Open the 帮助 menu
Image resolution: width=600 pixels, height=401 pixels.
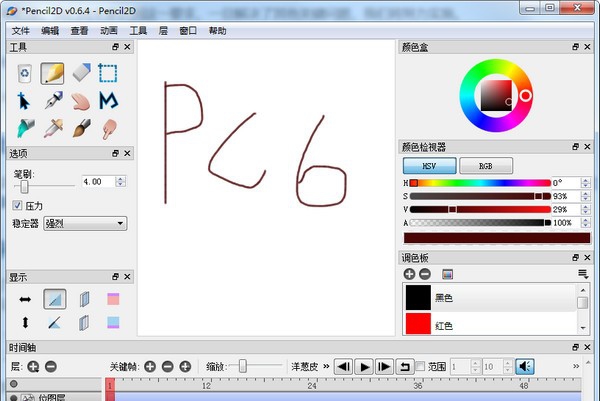coord(217,31)
